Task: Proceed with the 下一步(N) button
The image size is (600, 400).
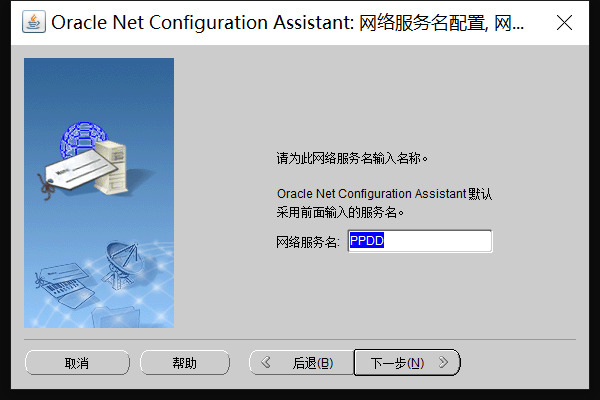Action: coord(407,362)
